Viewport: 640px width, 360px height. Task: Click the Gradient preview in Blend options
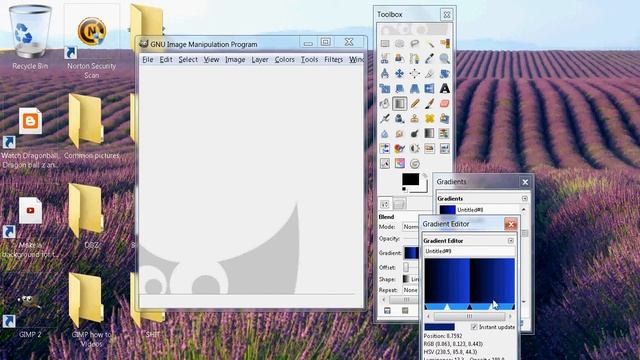(411, 253)
